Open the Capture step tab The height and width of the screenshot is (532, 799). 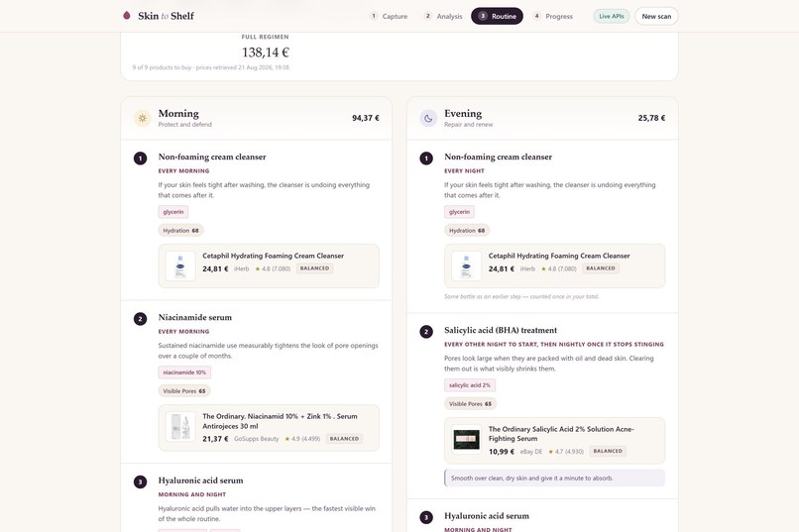[389, 16]
